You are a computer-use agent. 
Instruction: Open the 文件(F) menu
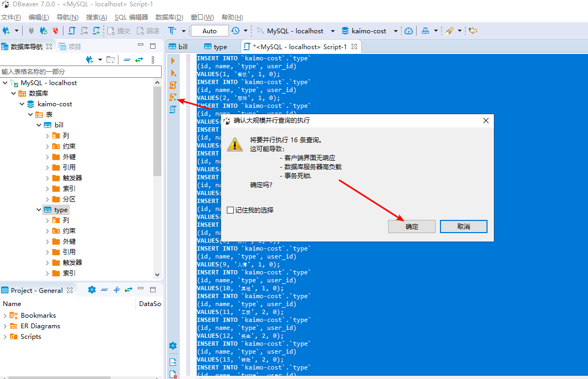pyautogui.click(x=11, y=17)
